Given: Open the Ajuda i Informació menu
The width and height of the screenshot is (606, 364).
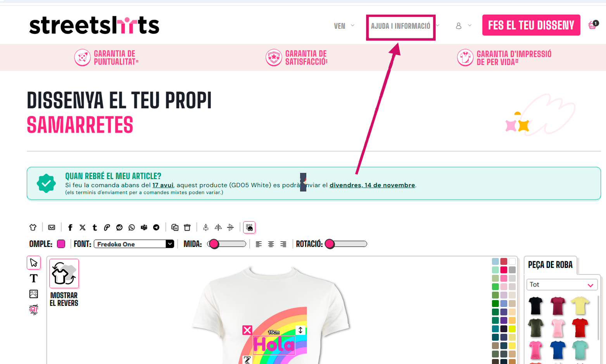Looking at the screenshot, I should tap(401, 26).
